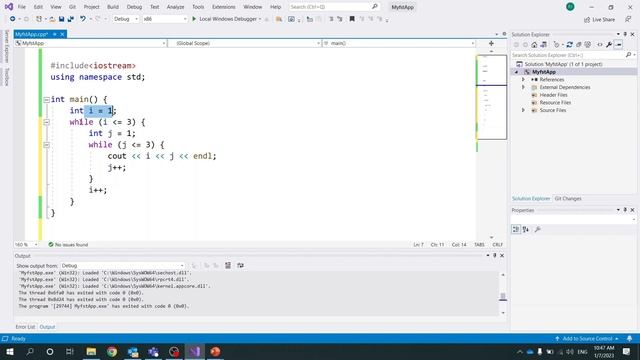Click the user account avatar
This screenshot has width=640, height=360.
coord(570,7)
